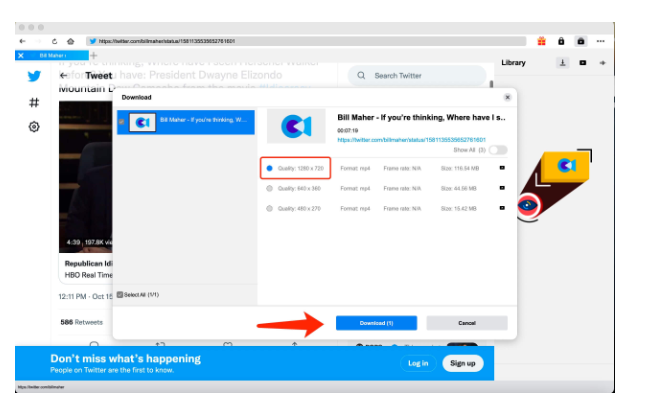
Task: Click the address bar URL field
Action: pos(306,41)
